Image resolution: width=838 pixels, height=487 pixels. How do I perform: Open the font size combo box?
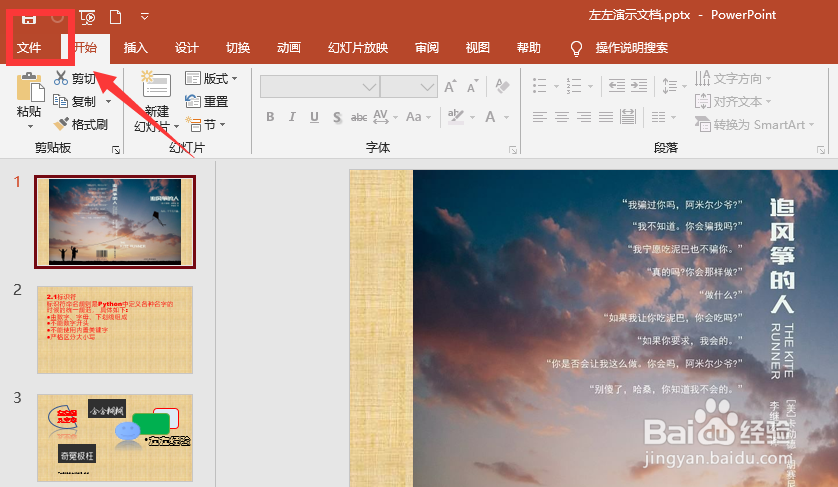coord(409,87)
